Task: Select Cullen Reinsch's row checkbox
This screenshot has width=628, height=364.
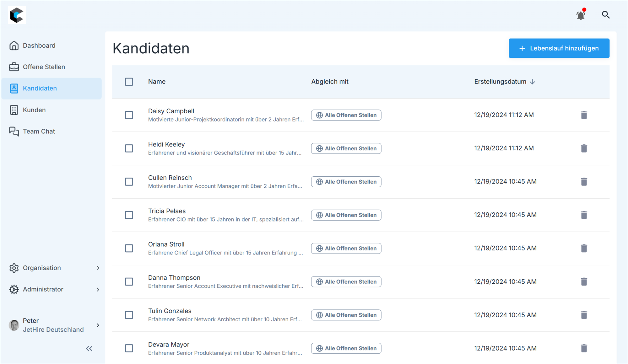Action: [129, 182]
